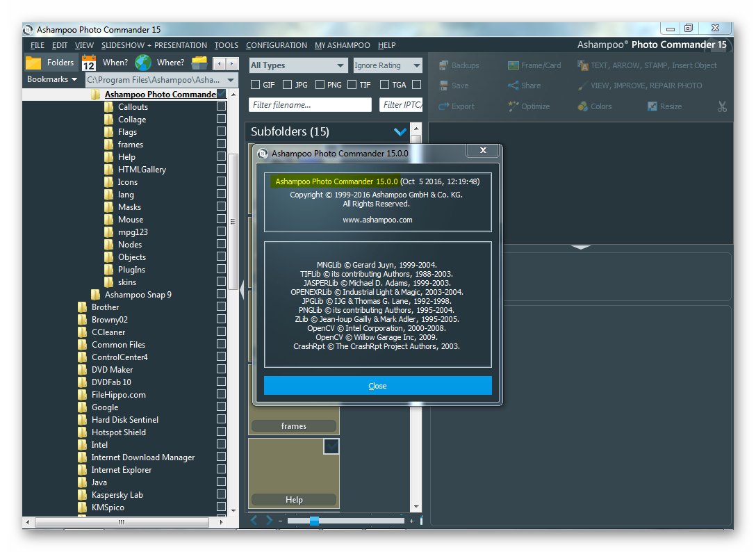Close About dialog with X button
The height and width of the screenshot is (552, 756).
coord(483,150)
